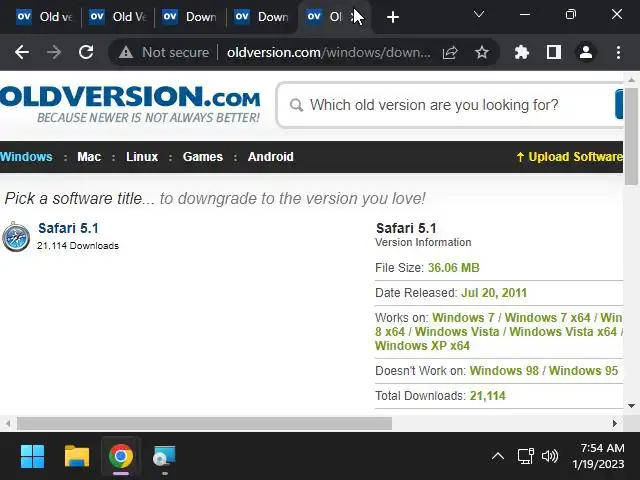Click the '21,114 Downloads' text under Safari
The width and height of the screenshot is (640, 480).
click(x=78, y=246)
